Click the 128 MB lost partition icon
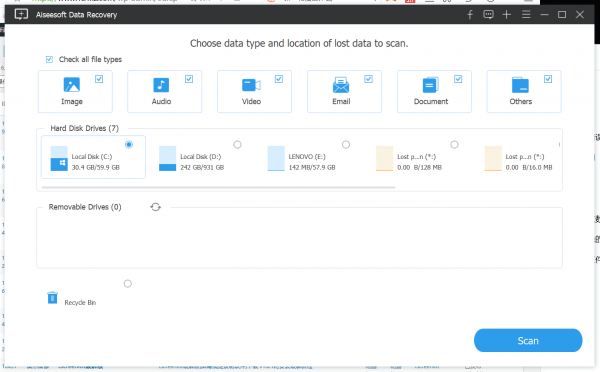Viewport: 600px width, 372px height. click(x=385, y=158)
